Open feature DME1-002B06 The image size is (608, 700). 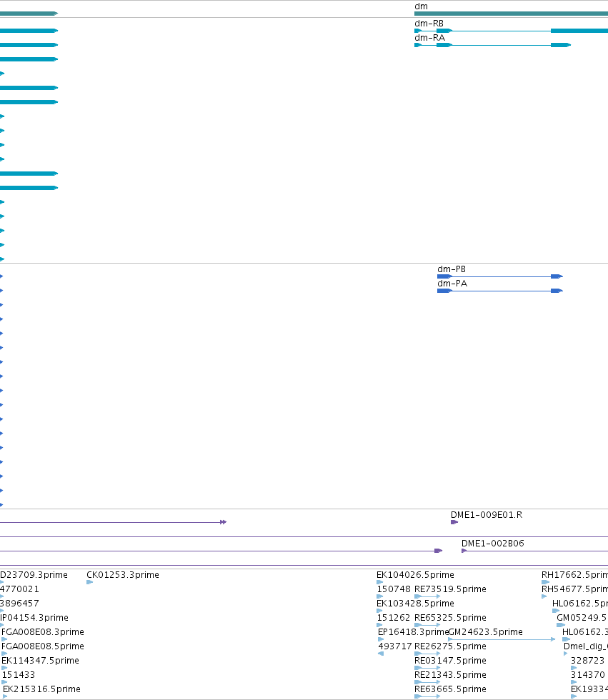492,544
